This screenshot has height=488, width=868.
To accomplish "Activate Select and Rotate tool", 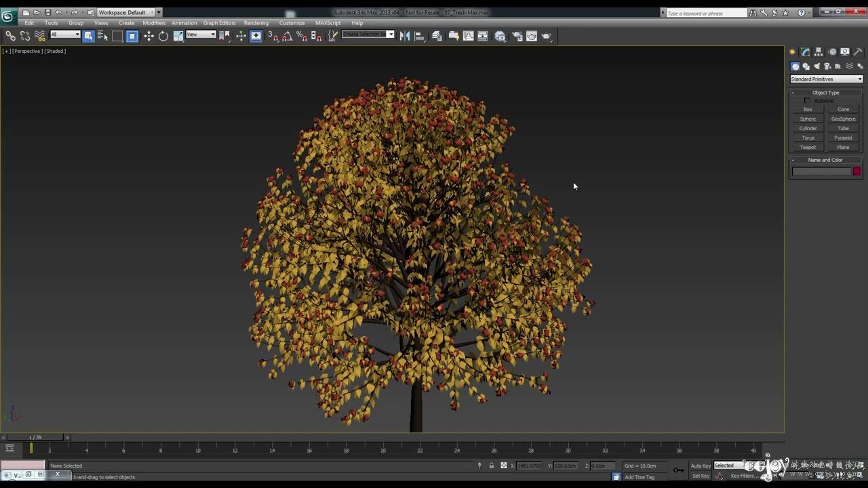I will tap(163, 36).
